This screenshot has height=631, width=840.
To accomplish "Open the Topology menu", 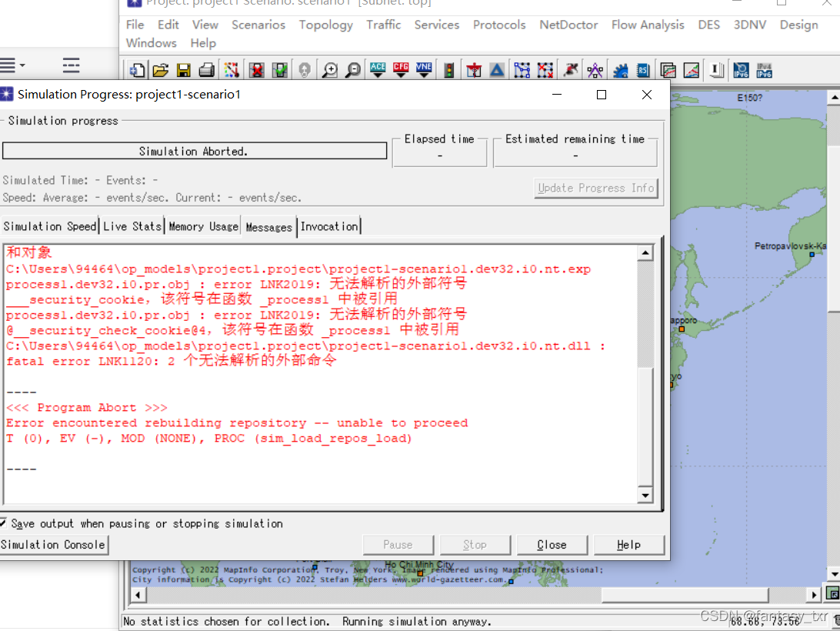I will pyautogui.click(x=325, y=25).
